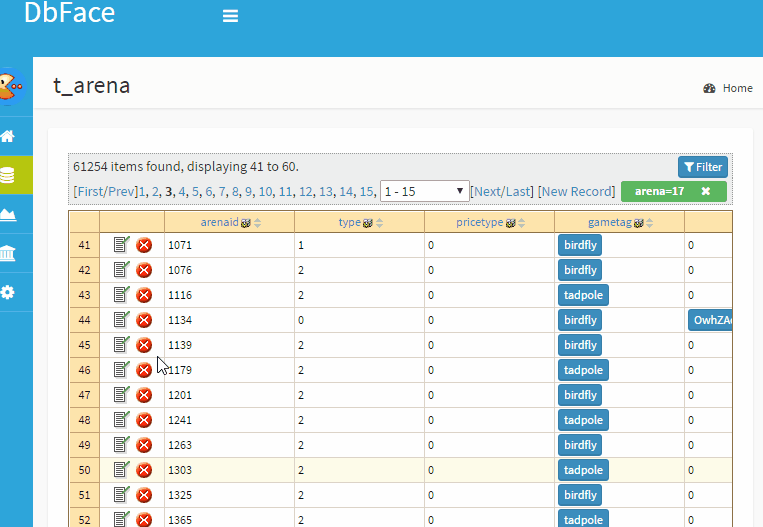This screenshot has width=763, height=527.
Task: Click the arenaid column header
Action: click(219, 222)
